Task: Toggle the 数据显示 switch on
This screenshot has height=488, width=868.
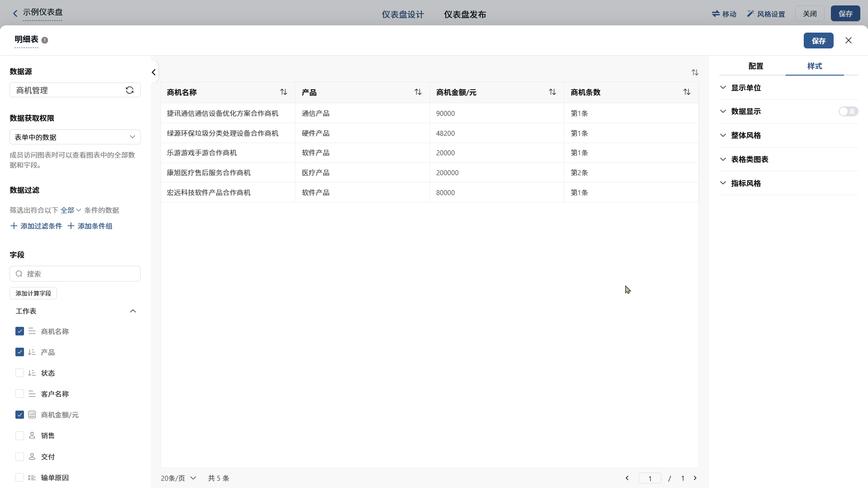Action: pyautogui.click(x=848, y=111)
